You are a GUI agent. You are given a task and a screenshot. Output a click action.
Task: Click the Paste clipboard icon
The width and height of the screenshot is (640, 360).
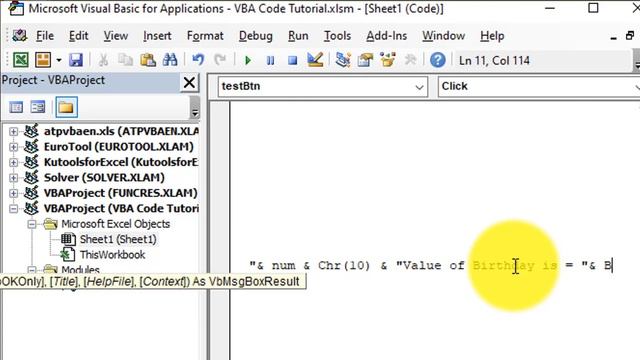click(148, 60)
